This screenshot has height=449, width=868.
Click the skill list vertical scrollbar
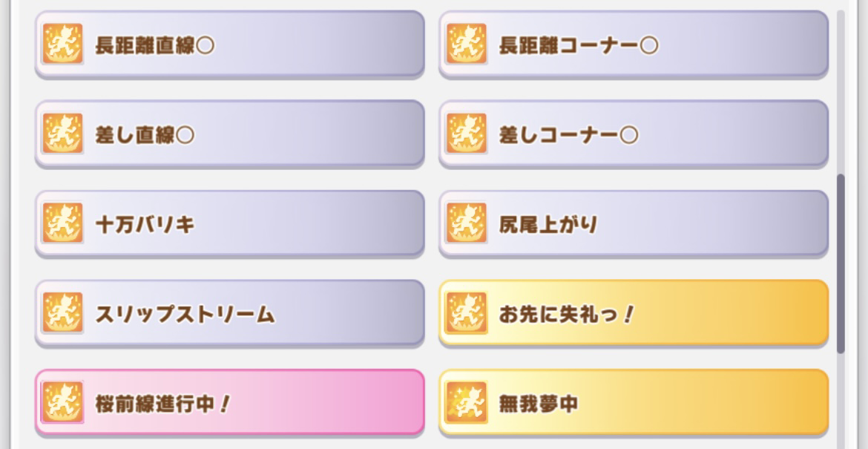pyautogui.click(x=841, y=263)
